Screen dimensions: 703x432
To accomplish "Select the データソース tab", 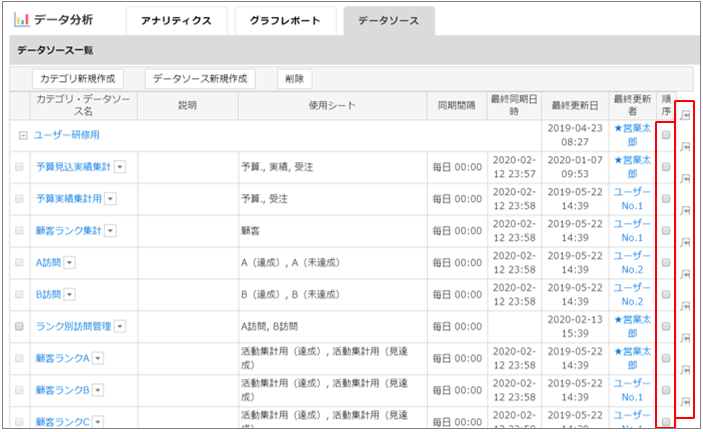I will click(x=389, y=21).
